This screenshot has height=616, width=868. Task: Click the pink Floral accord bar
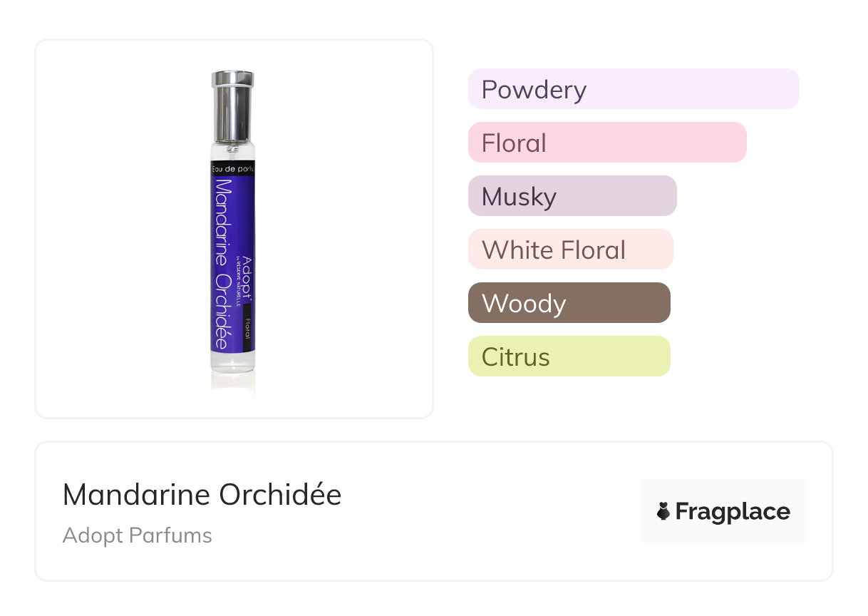[606, 143]
